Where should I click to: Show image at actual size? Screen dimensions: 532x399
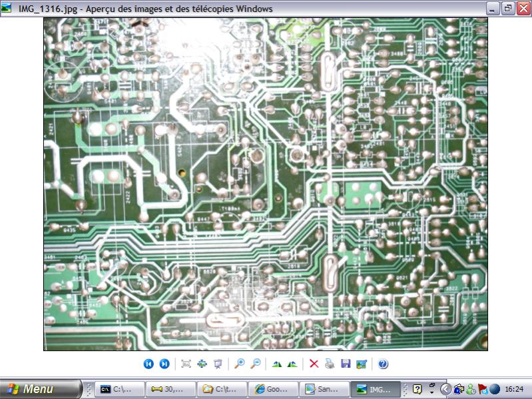coord(202,364)
